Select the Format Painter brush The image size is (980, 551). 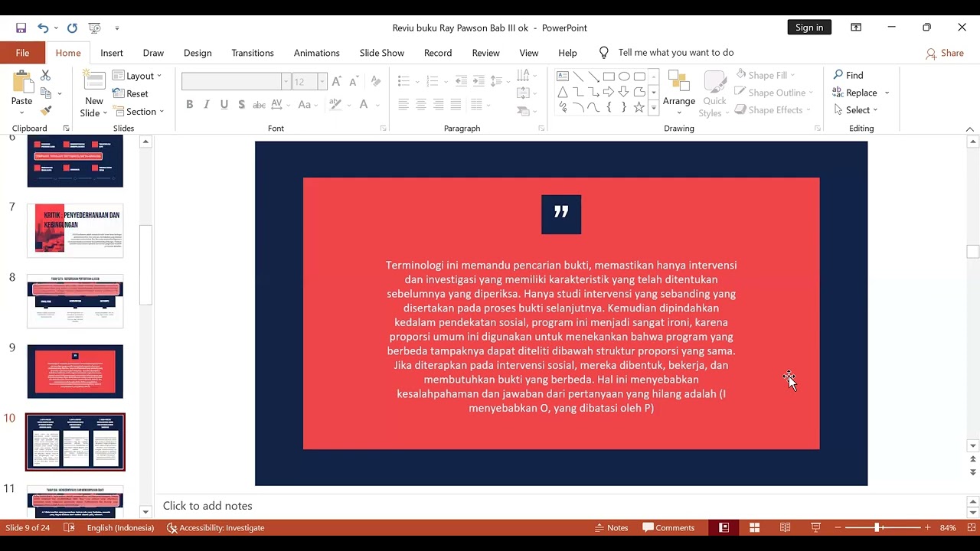click(x=45, y=111)
